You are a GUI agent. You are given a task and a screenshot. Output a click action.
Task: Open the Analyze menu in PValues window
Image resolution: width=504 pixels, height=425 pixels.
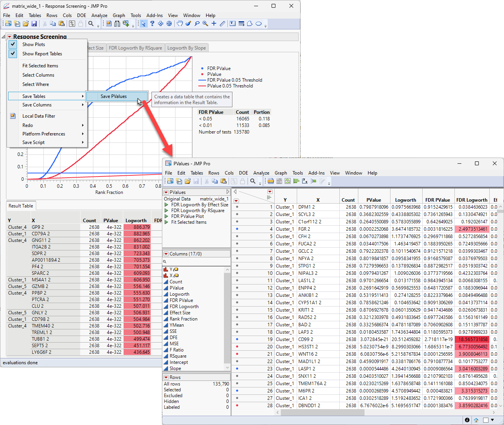pos(261,173)
